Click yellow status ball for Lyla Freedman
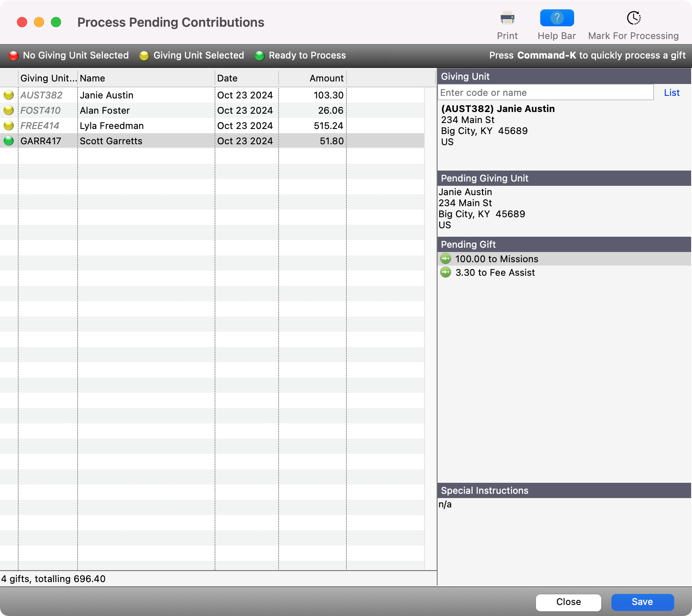Screen dimensions: 692x616 pos(8,126)
